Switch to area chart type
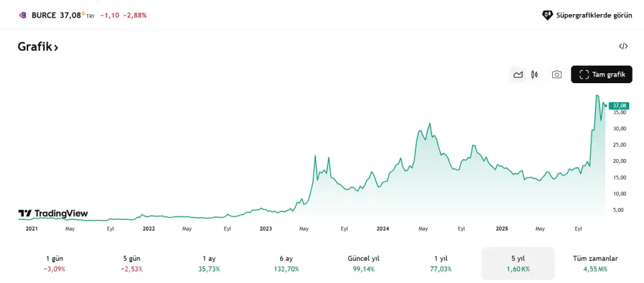 [x=518, y=74]
